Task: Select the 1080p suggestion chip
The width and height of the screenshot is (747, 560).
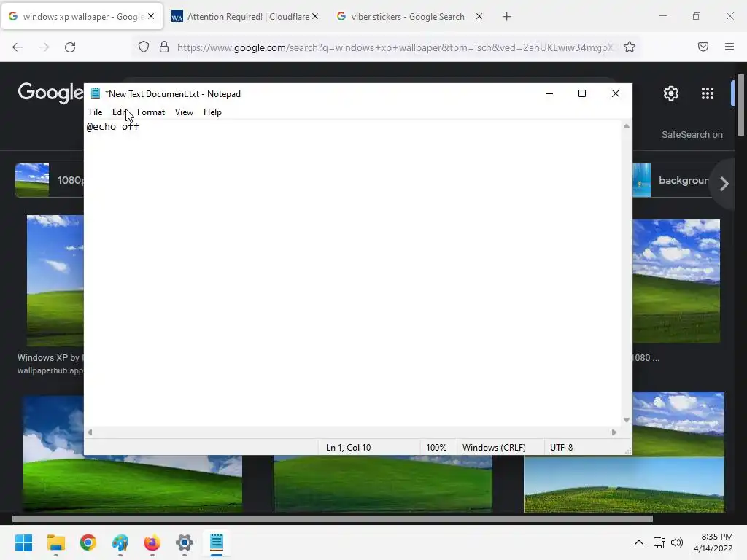Action: tap(50, 180)
